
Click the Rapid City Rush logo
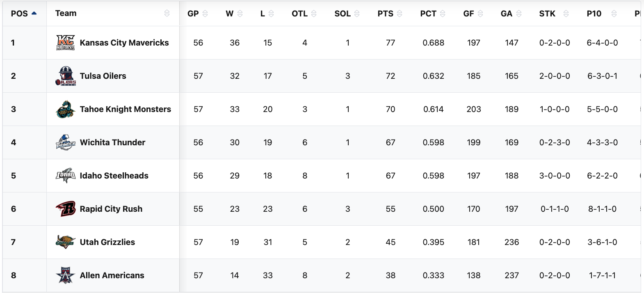coord(65,209)
